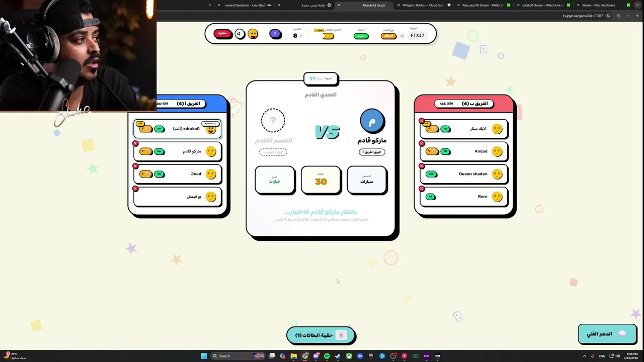This screenshot has height=362, width=644.
Task: Show hidden system tray icons
Action: [584, 356]
